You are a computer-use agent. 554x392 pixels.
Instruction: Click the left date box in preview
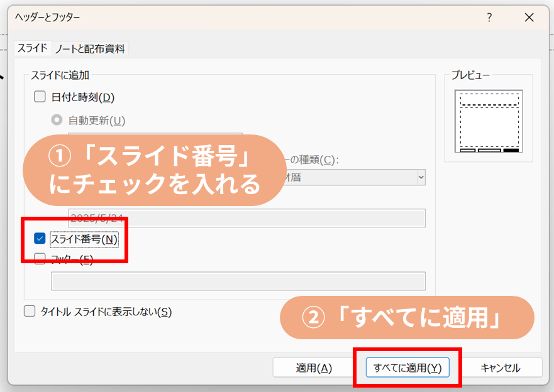[x=468, y=150]
